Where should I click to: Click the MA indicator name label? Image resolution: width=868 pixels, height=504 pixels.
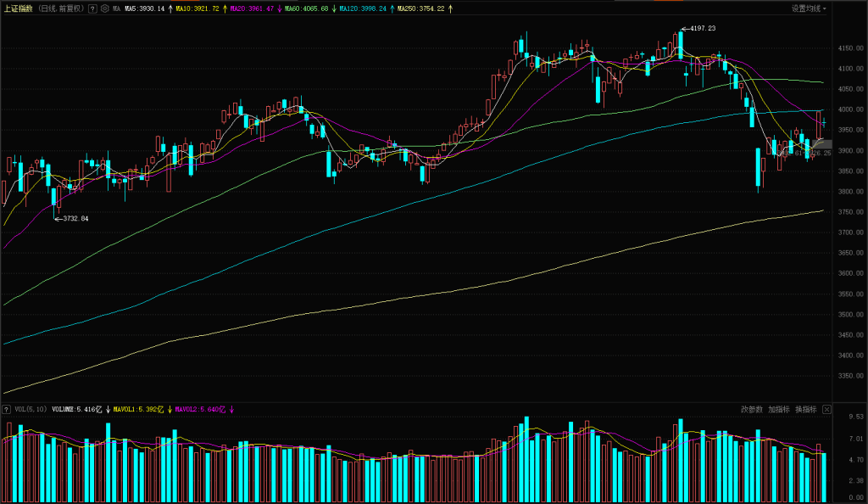tap(117, 8)
